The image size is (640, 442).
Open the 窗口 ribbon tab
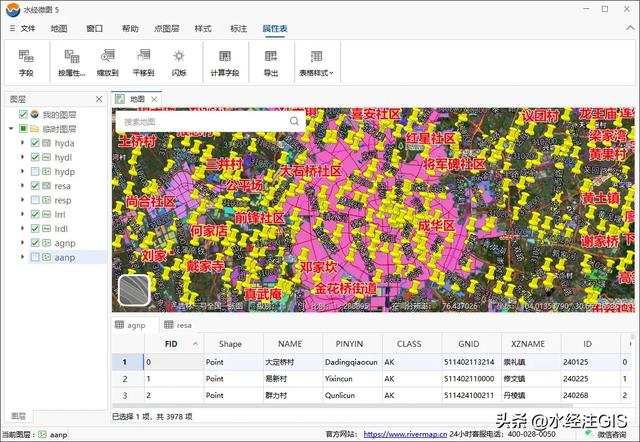[x=94, y=28]
